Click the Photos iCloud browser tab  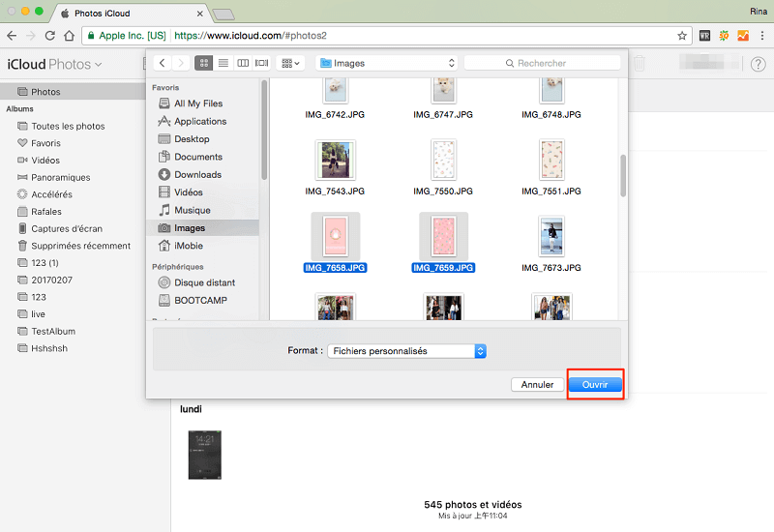[129, 14]
